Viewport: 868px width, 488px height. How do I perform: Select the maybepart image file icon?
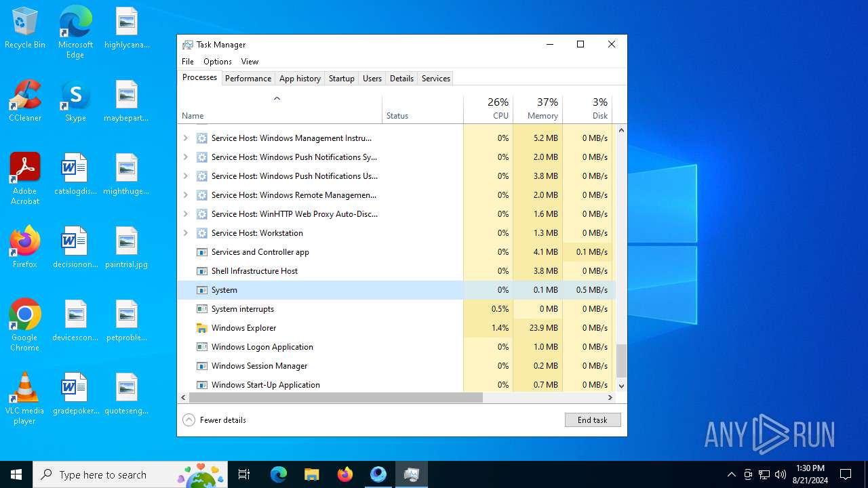click(x=127, y=101)
